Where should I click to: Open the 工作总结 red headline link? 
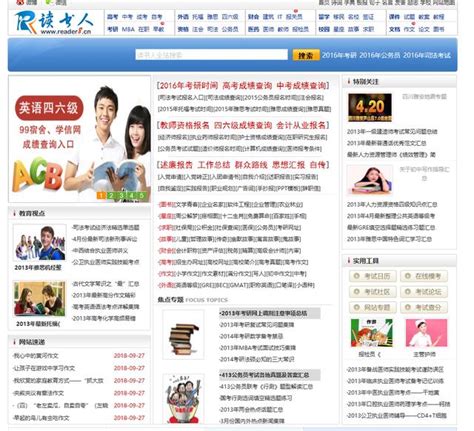click(214, 165)
